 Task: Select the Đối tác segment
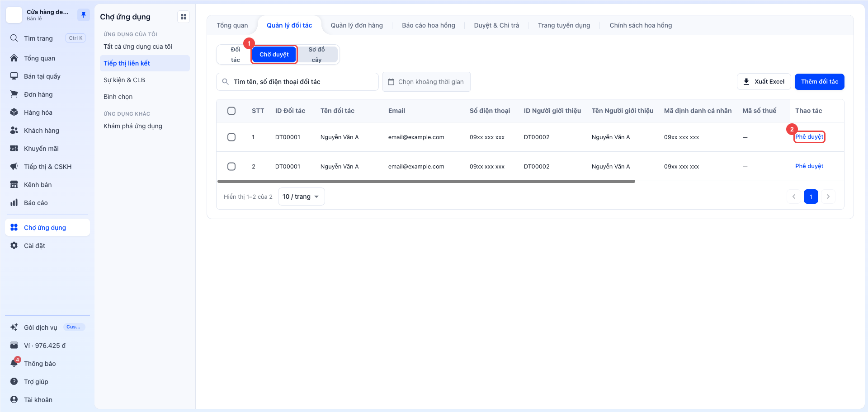235,55
